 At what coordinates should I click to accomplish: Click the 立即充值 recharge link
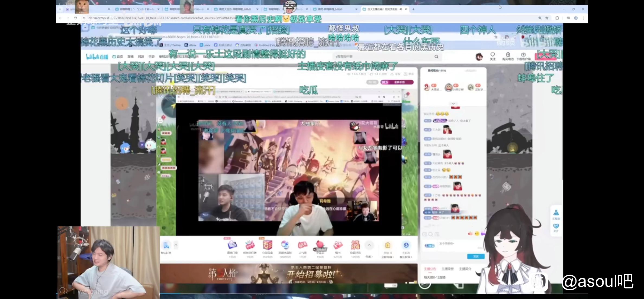coord(387,257)
